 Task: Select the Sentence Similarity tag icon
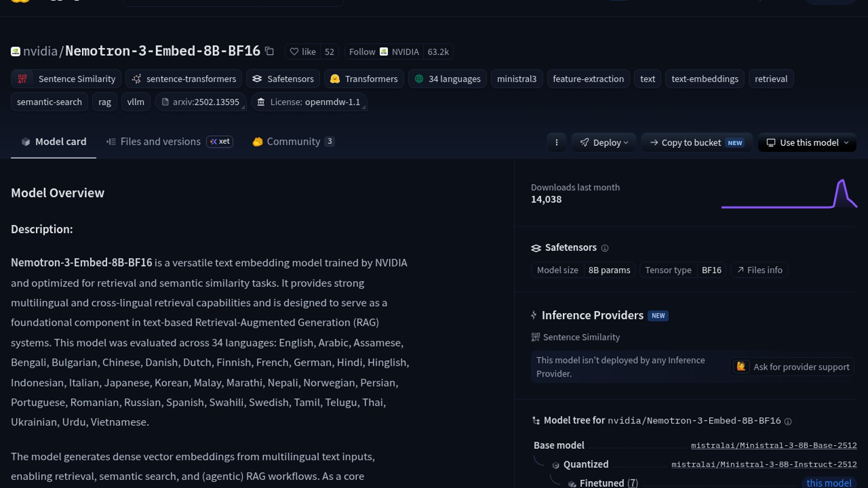point(22,79)
